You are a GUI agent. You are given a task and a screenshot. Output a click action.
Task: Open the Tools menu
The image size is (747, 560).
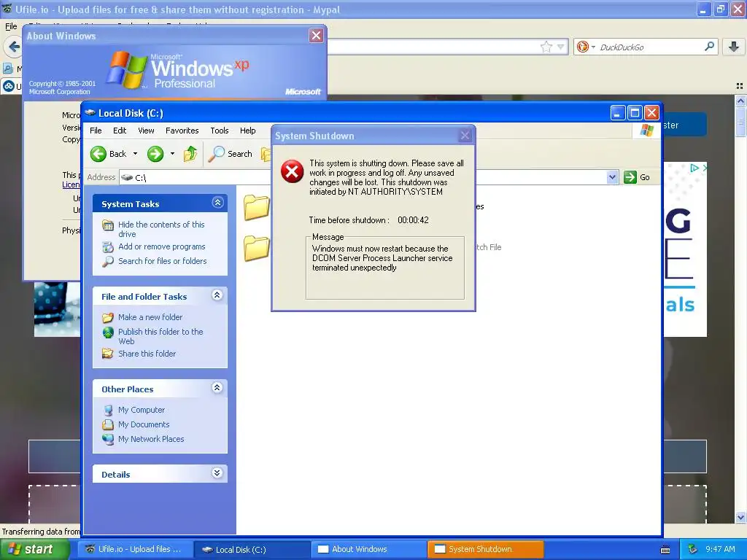click(x=219, y=131)
